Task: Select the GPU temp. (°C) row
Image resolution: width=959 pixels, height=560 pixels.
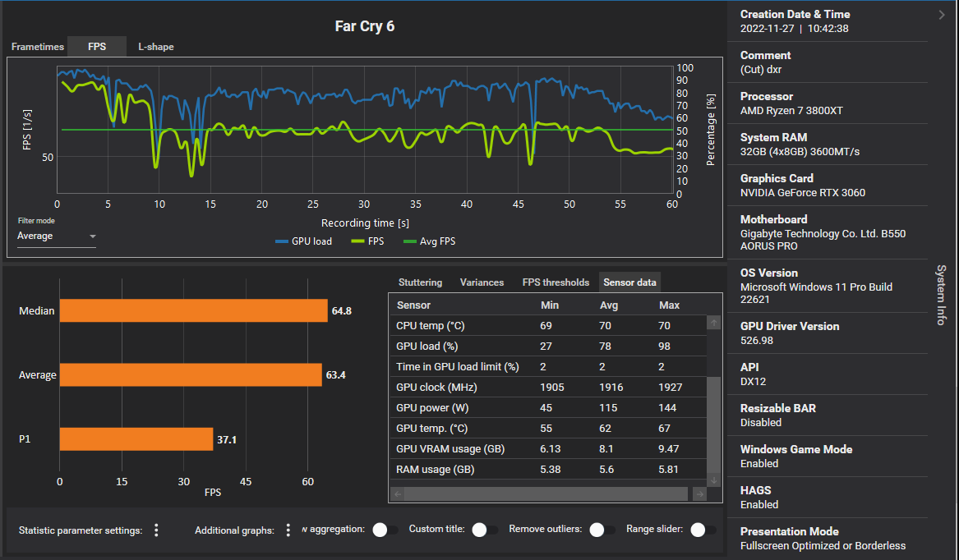Action: (x=548, y=429)
